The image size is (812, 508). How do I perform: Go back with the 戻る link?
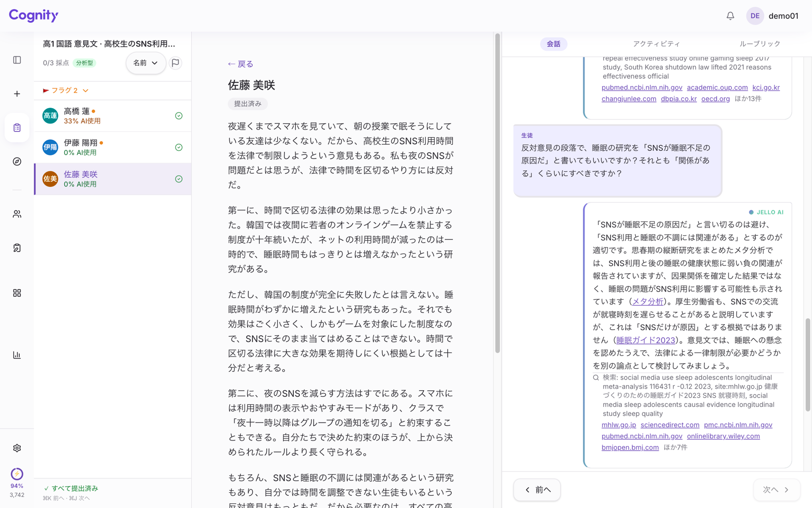pyautogui.click(x=241, y=64)
